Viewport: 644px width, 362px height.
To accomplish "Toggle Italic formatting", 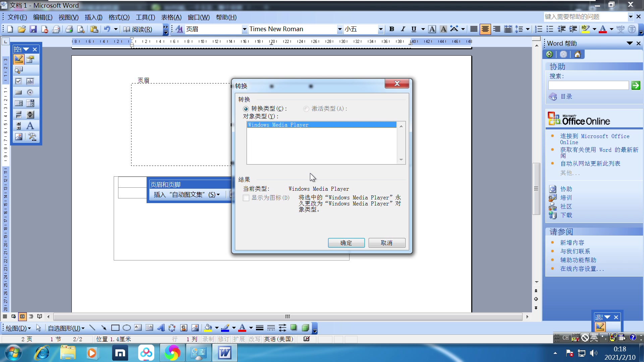I will click(403, 29).
